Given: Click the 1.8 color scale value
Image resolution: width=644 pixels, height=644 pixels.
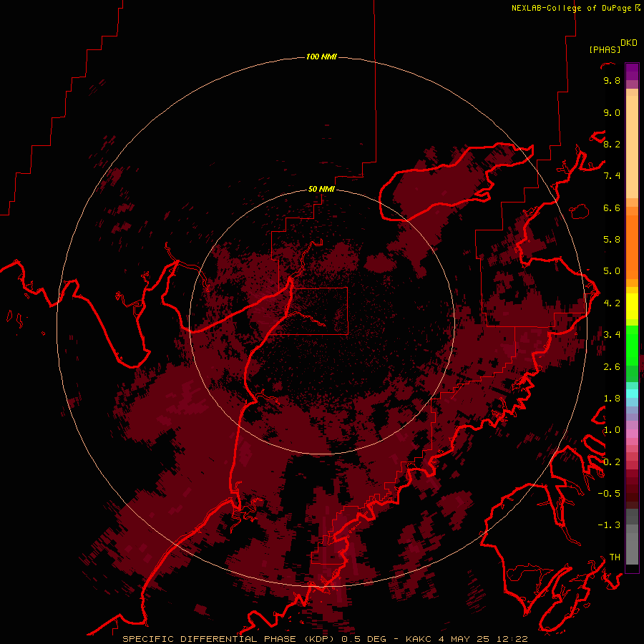Looking at the screenshot, I should (612, 399).
